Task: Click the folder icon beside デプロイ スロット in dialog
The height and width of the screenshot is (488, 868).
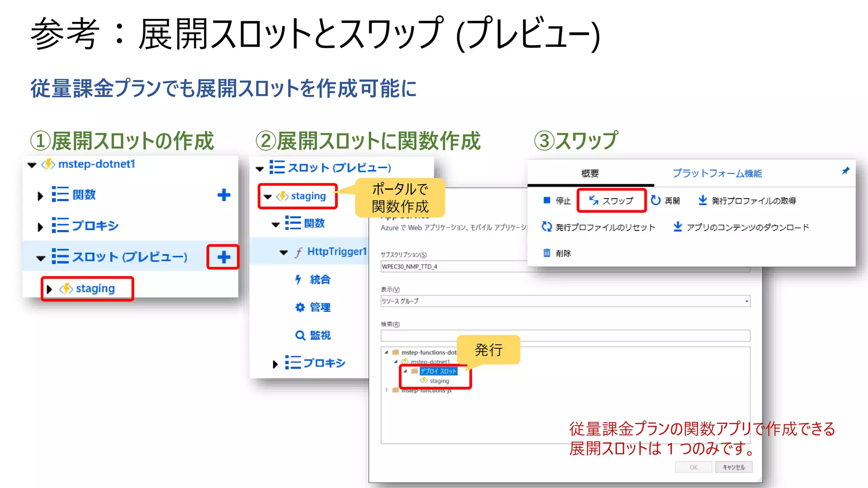Action: tap(415, 371)
